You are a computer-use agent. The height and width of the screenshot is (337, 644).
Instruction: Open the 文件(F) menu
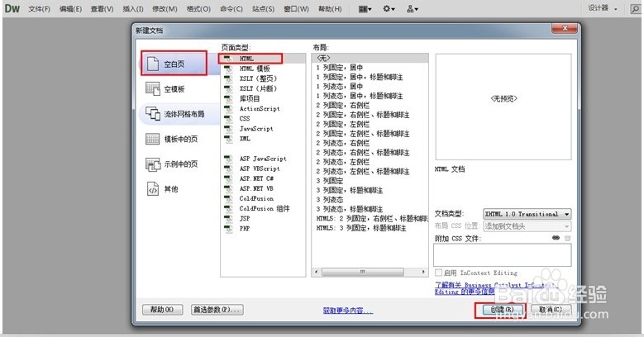coord(39,8)
